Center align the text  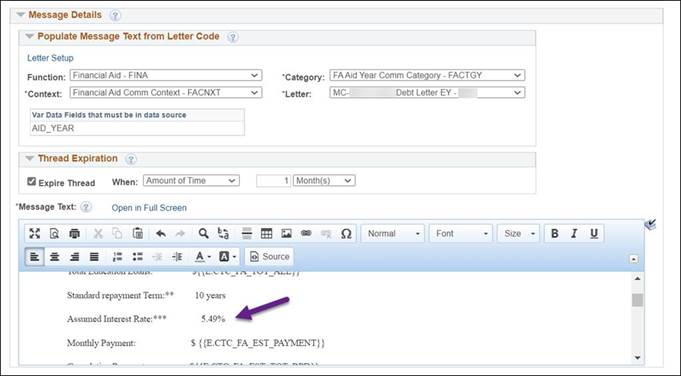click(54, 257)
